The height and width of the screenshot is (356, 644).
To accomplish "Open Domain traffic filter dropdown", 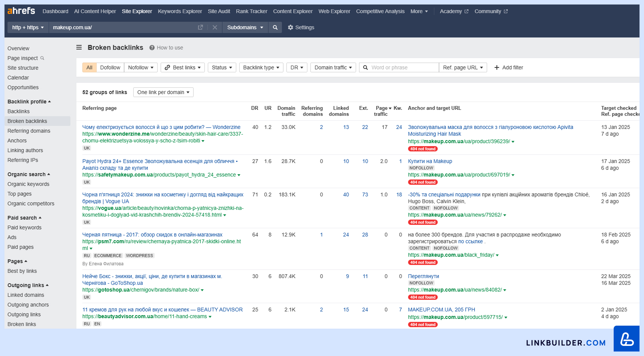I will [333, 67].
